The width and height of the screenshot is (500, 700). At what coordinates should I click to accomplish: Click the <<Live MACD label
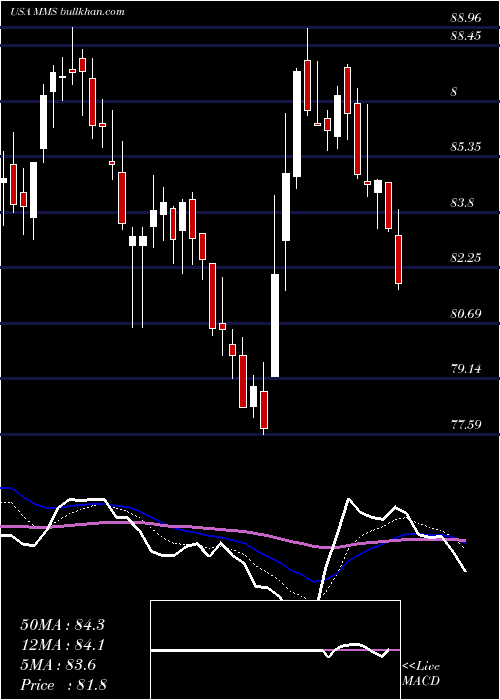point(421,674)
